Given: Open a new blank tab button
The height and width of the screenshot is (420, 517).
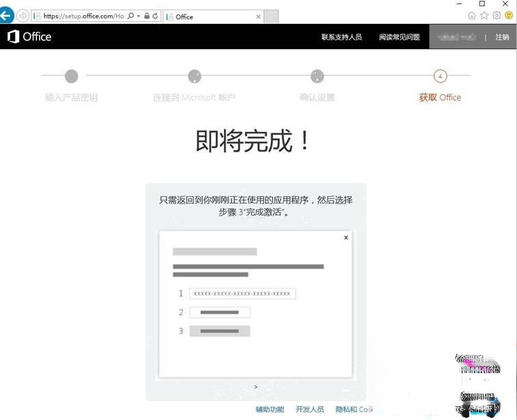Looking at the screenshot, I should coord(271,17).
